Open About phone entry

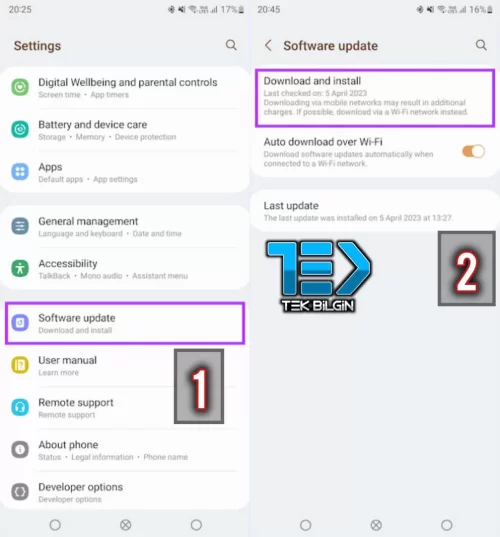125,450
